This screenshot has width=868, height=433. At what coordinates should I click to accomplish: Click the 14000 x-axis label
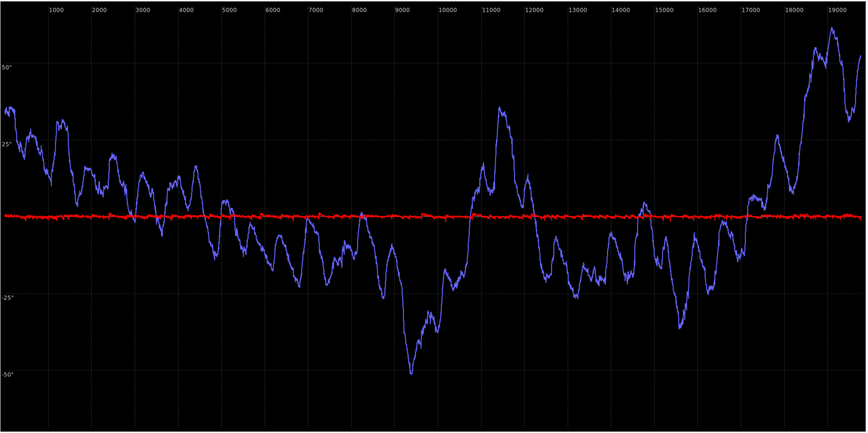tap(621, 10)
